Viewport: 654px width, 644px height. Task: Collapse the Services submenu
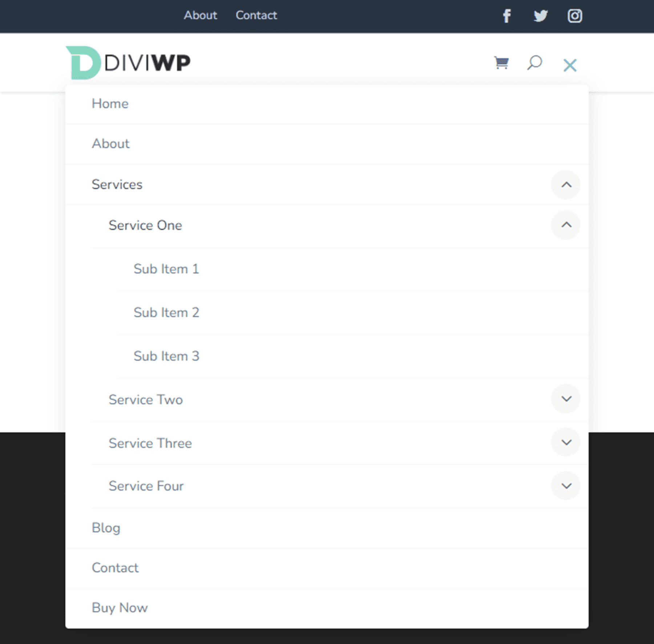(566, 185)
